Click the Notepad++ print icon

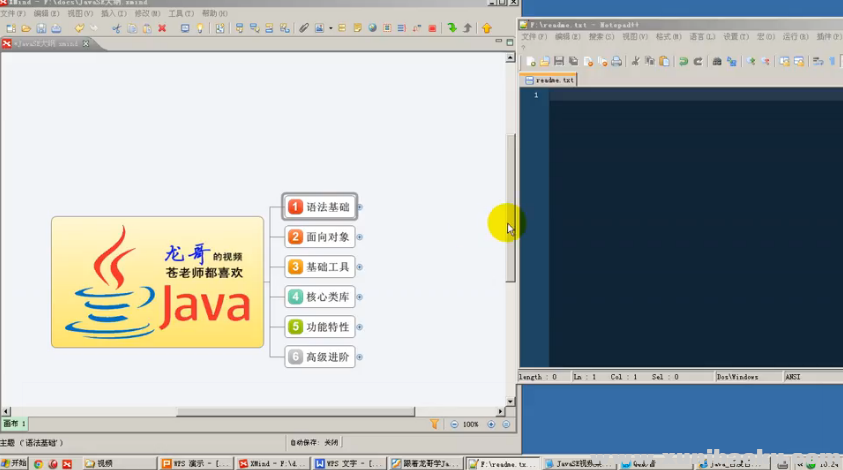(x=616, y=61)
